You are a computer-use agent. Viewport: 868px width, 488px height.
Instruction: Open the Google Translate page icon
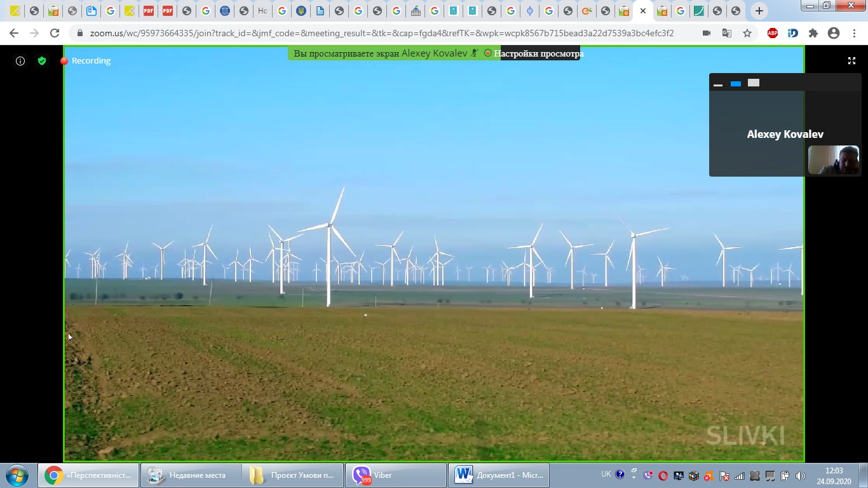727,33
